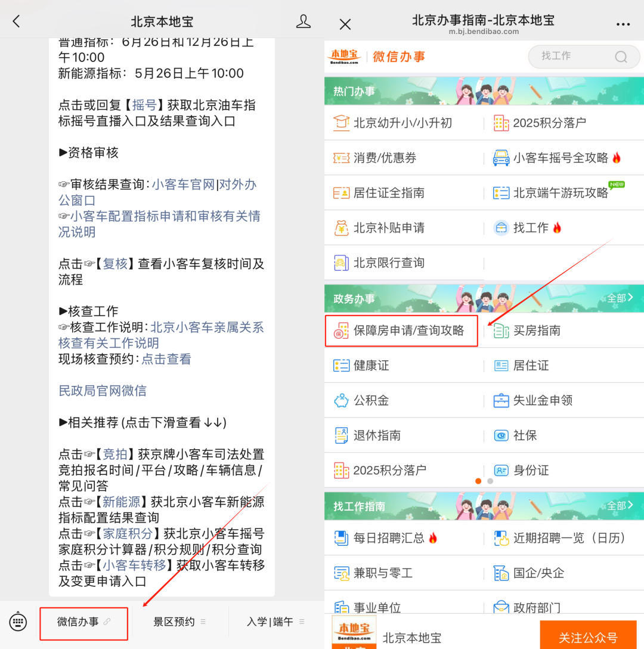Switch to keyboard input icon
Viewport: 644px width, 649px height.
point(18,622)
